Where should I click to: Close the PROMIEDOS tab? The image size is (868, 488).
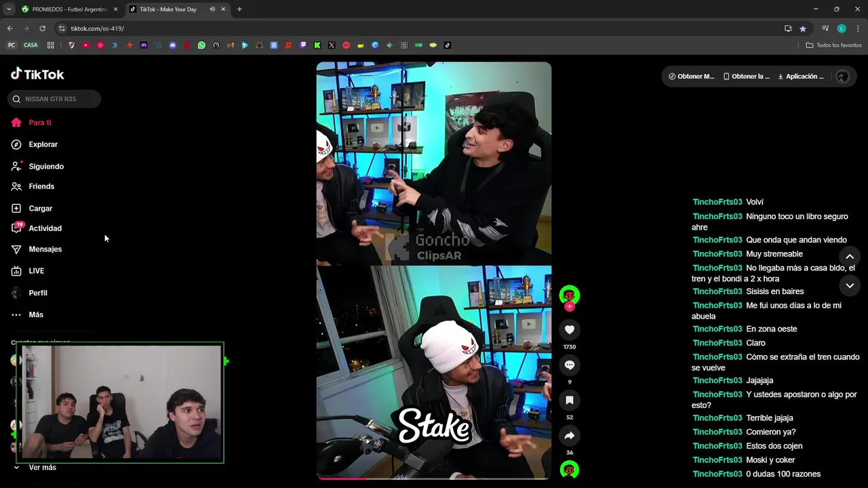(x=115, y=9)
